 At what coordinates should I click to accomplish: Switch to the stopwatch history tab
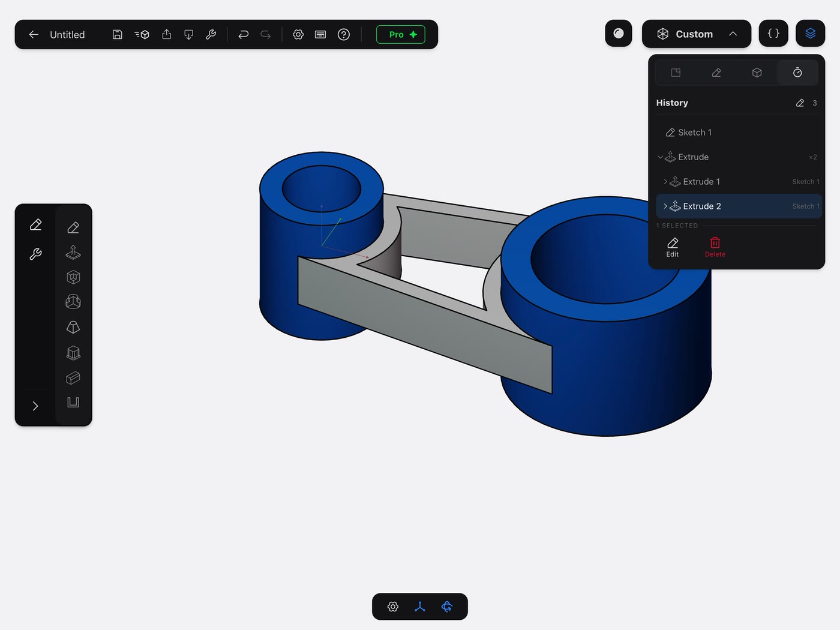(x=797, y=73)
